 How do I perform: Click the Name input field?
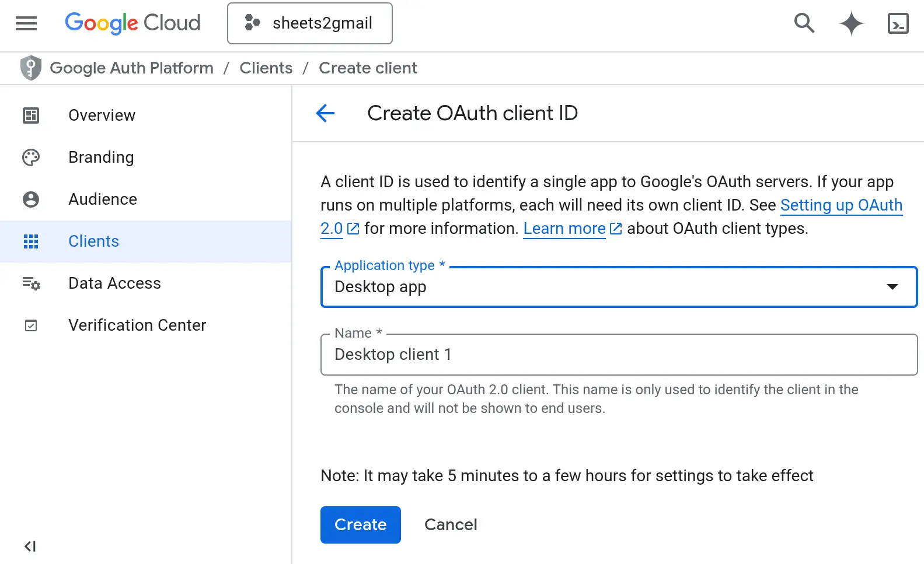pyautogui.click(x=619, y=355)
